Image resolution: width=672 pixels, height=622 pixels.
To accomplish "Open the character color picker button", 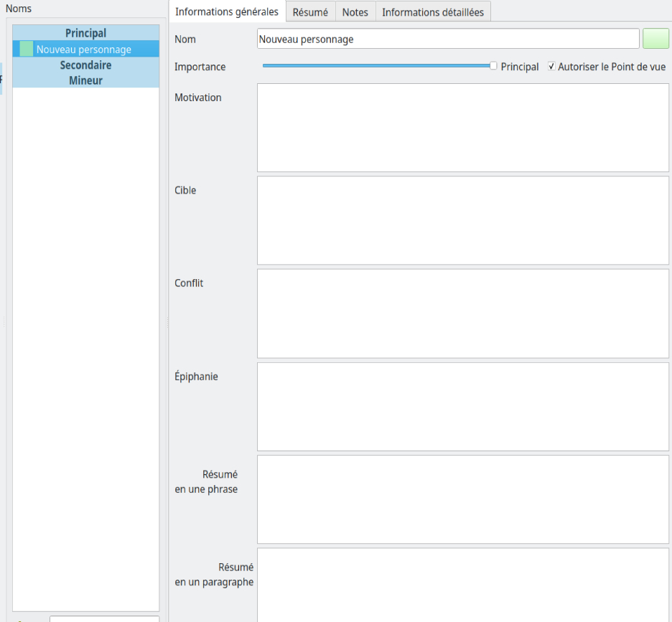I will coord(655,39).
